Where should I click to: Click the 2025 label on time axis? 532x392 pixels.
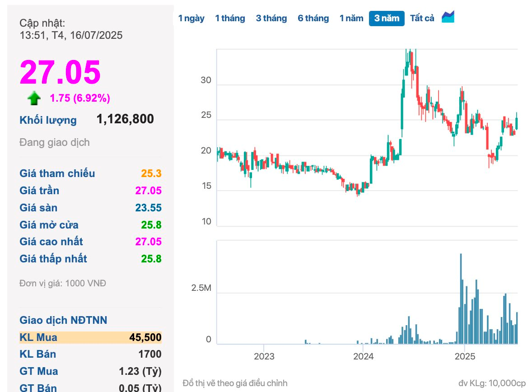tap(465, 357)
